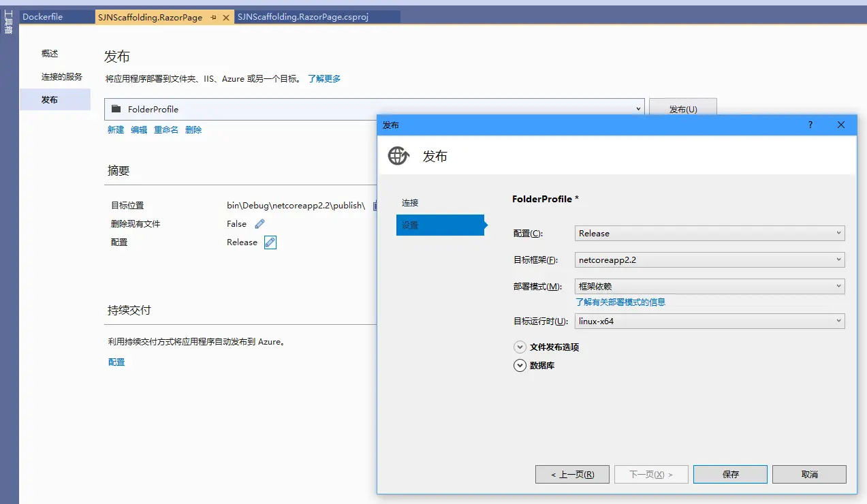Open the 目标运行时 linux-x64 dropdown
The width and height of the screenshot is (867, 504).
click(710, 321)
